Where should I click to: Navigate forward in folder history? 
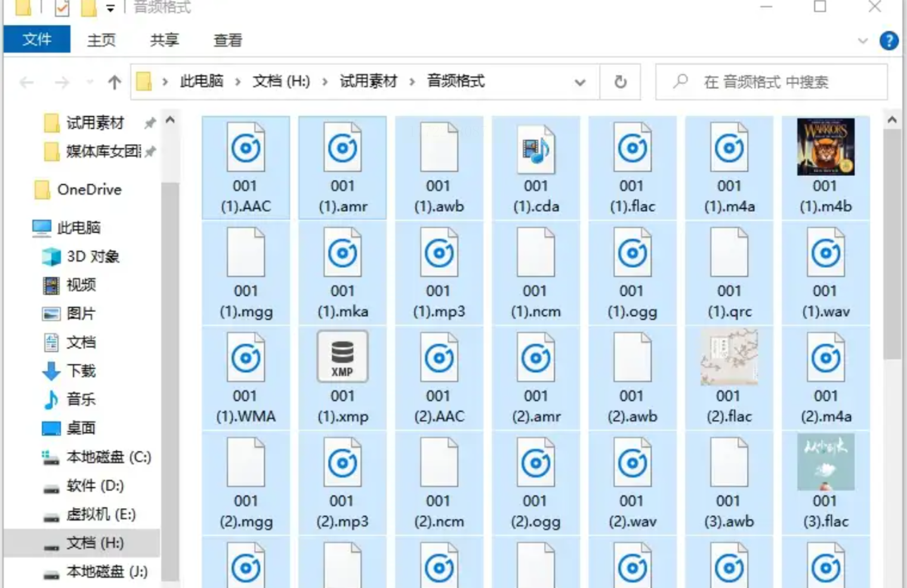click(62, 82)
